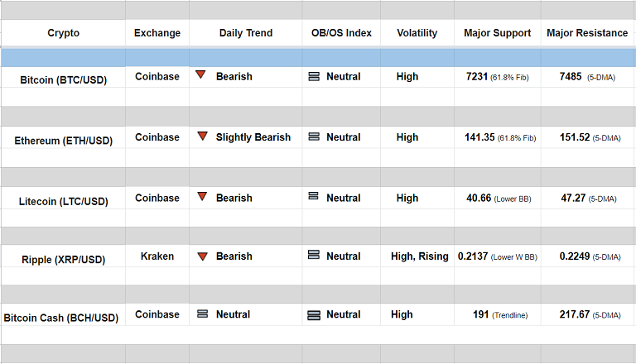This screenshot has height=364, width=636.
Task: Click the Kraken exchange cell
Action: tap(157, 256)
